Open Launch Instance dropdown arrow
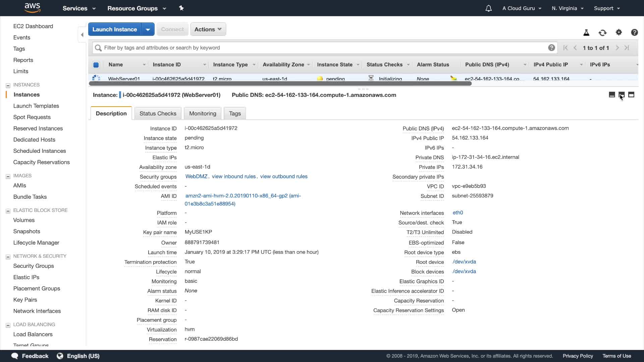 (x=148, y=29)
